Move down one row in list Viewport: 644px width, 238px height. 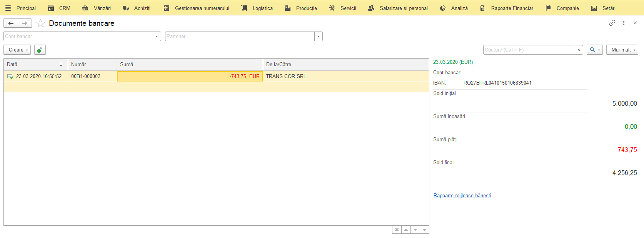[415, 230]
